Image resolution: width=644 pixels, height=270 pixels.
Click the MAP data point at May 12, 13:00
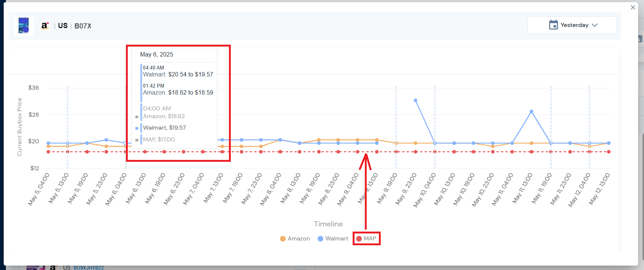(609, 152)
